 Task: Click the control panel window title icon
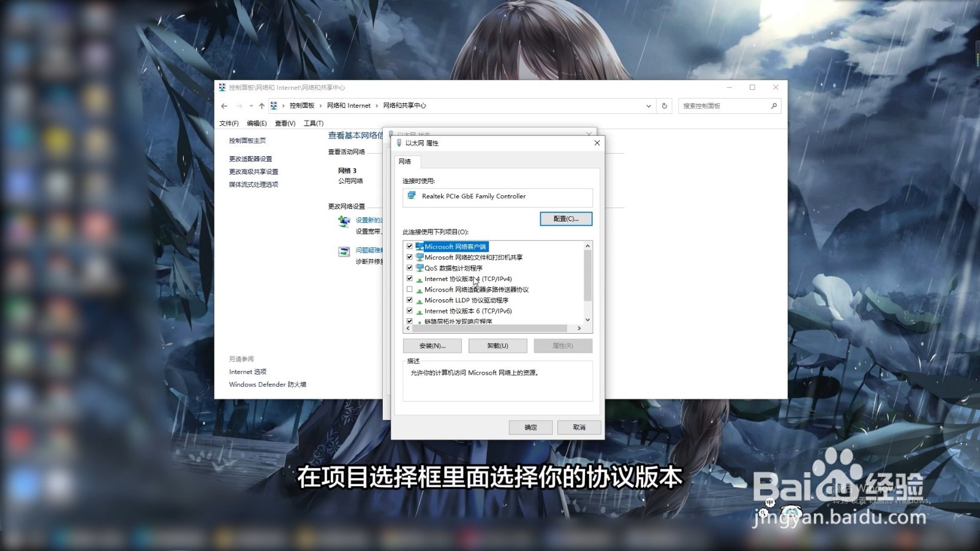tap(222, 88)
